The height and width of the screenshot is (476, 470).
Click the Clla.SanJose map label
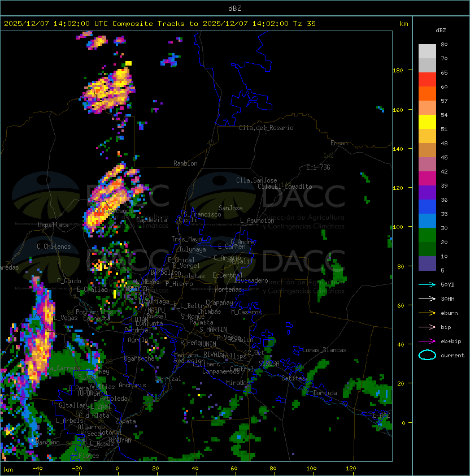pyautogui.click(x=256, y=180)
